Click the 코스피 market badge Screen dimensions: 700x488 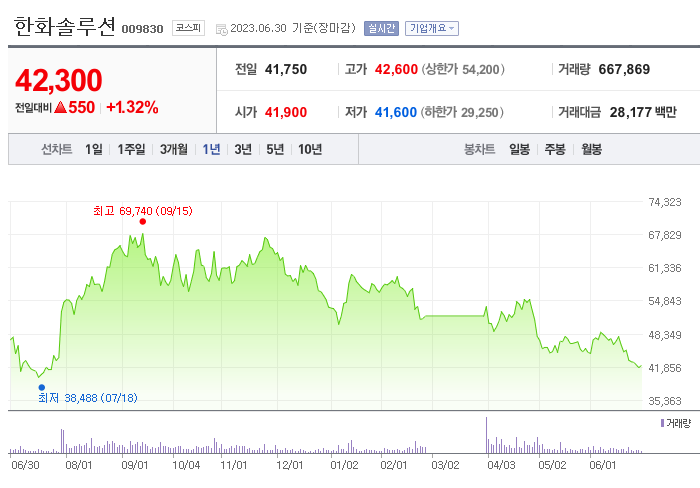click(188, 28)
